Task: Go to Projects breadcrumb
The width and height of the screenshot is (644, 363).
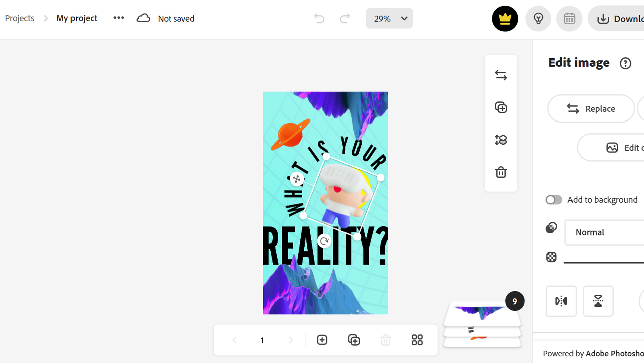Action: (20, 18)
